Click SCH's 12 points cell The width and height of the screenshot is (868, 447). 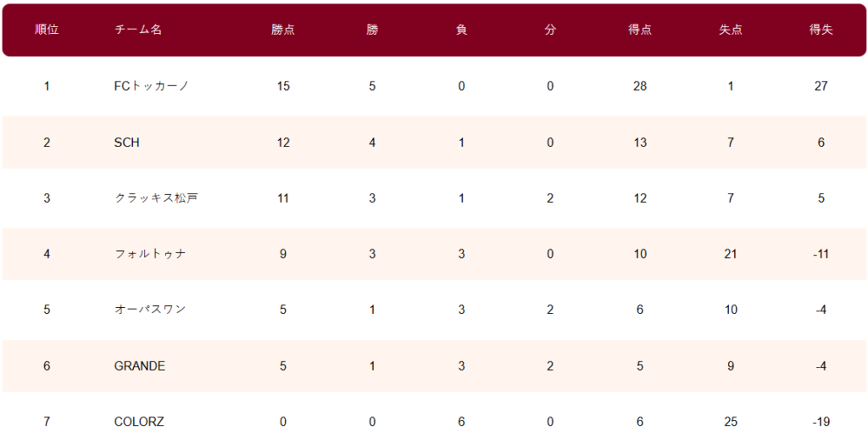(283, 142)
